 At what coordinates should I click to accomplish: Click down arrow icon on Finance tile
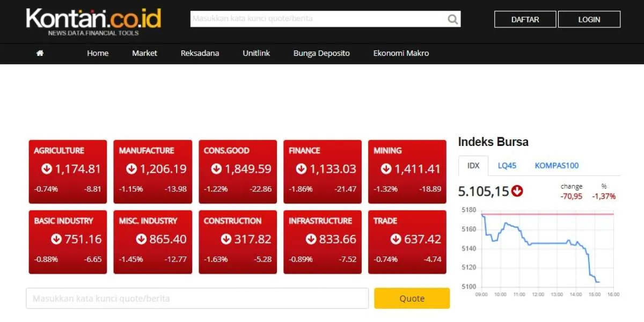[302, 169]
